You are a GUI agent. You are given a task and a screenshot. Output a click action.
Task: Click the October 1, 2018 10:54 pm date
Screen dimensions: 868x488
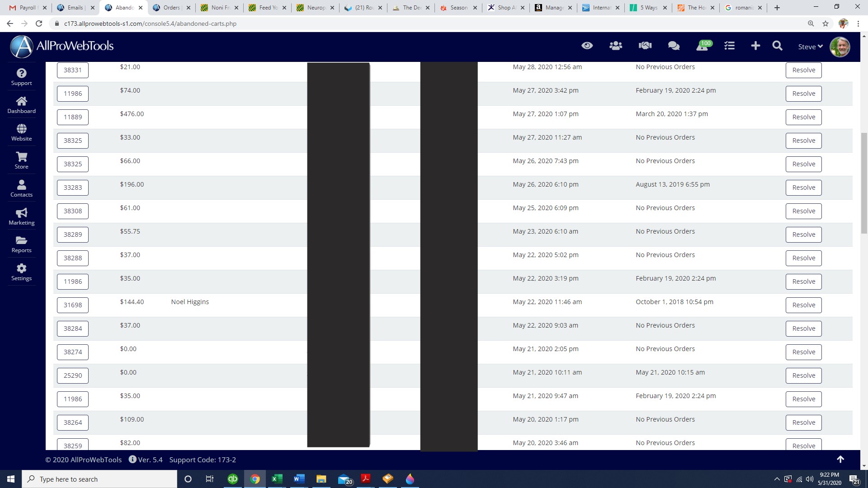point(675,302)
